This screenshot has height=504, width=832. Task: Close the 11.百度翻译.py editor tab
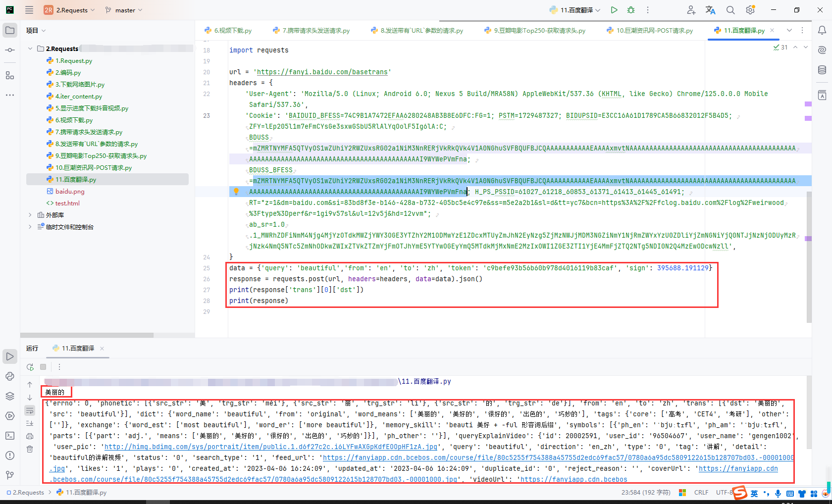772,30
